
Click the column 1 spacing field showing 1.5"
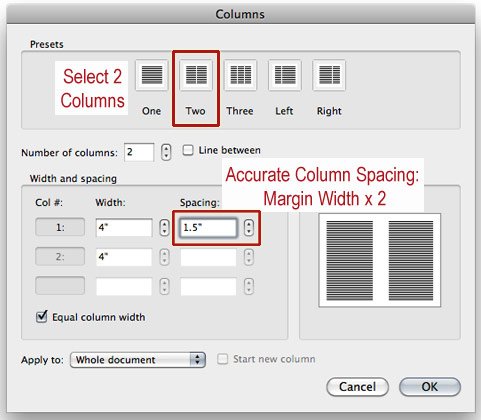[x=208, y=228]
